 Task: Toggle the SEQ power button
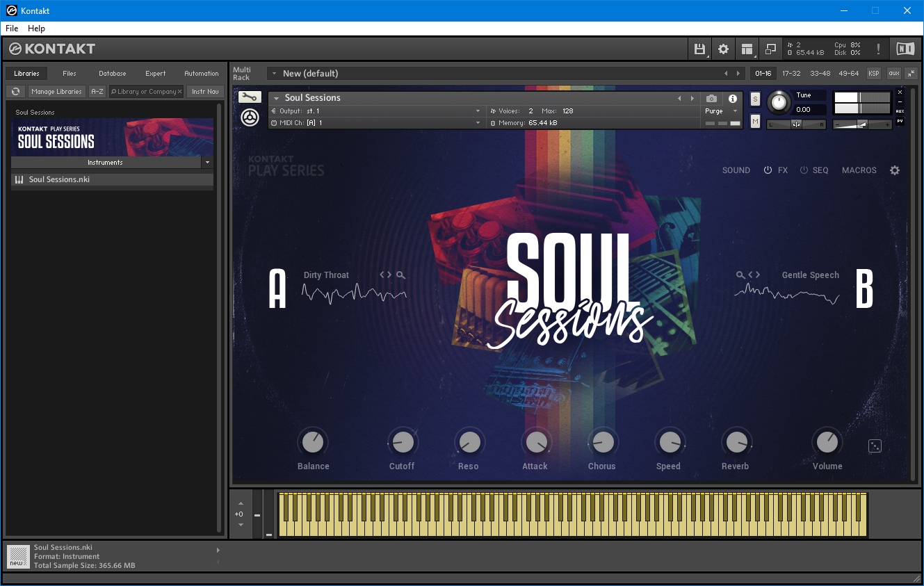(x=804, y=170)
